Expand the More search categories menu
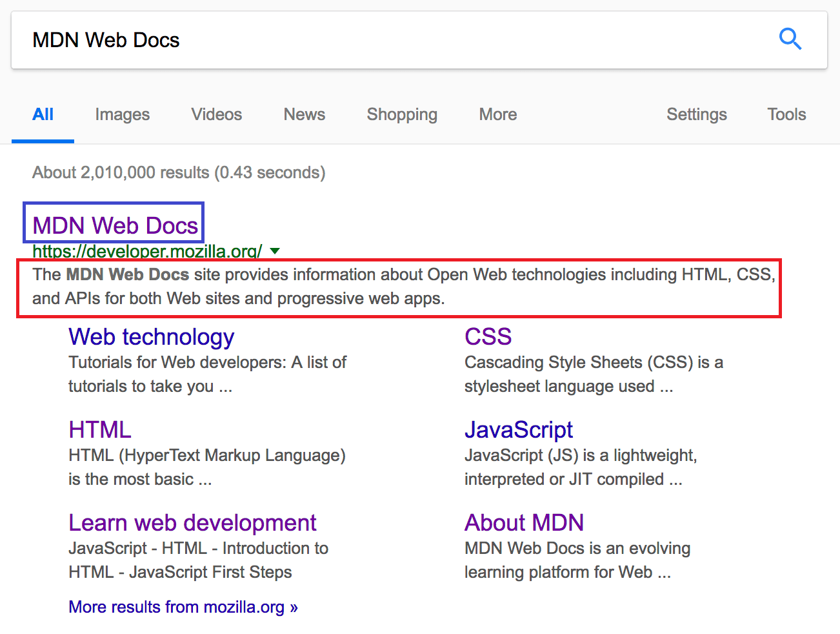 498,114
